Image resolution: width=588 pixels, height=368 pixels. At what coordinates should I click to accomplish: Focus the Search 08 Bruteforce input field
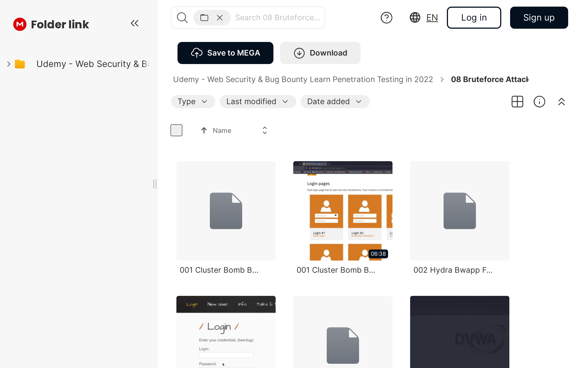click(x=278, y=18)
